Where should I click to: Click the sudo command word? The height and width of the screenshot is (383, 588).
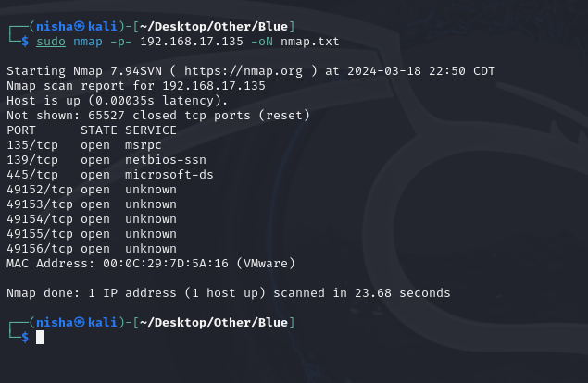(51, 42)
